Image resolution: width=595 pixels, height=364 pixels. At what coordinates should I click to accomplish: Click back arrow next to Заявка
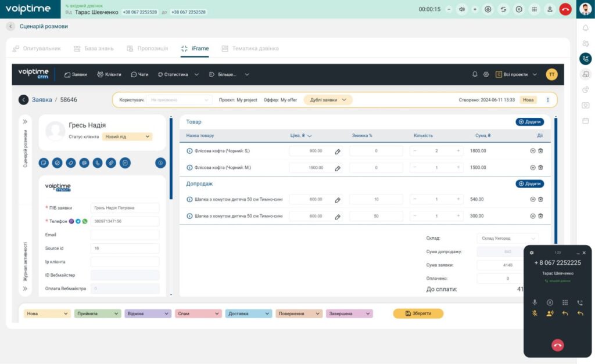coord(23,100)
